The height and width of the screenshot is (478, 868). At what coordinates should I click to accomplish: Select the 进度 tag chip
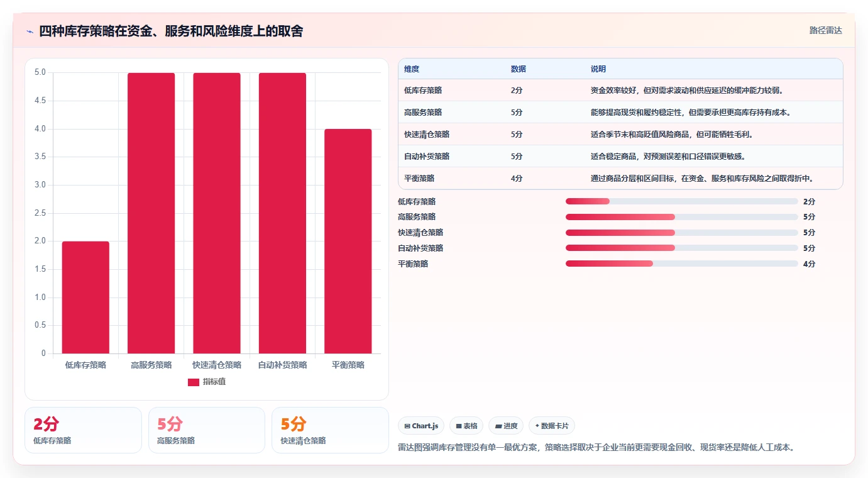(x=506, y=426)
